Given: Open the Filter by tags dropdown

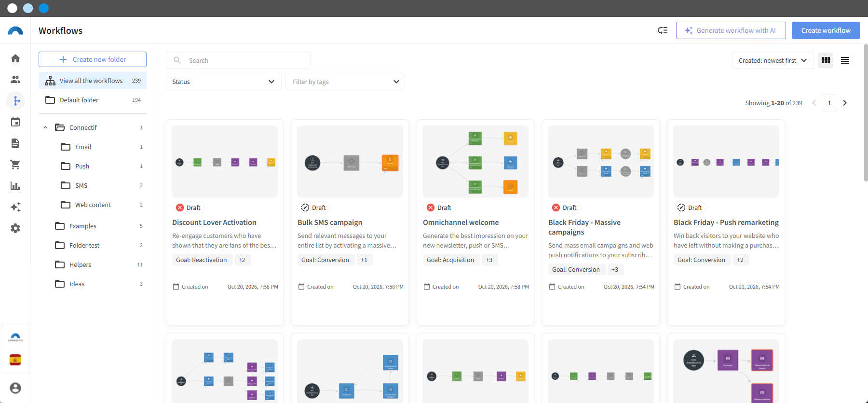Looking at the screenshot, I should click(345, 82).
